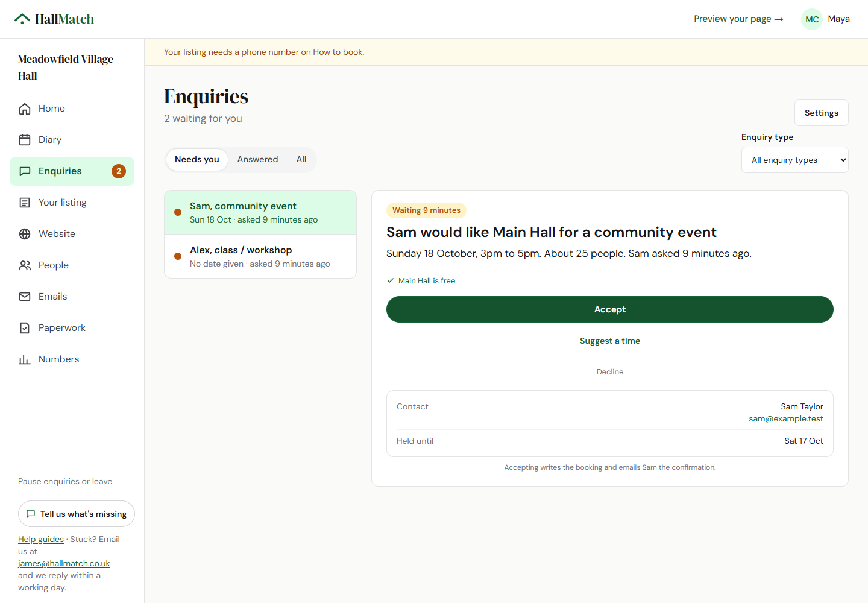Screen dimensions: 868x603
Task: Expand the All enquiry types dropdown
Action: point(794,160)
